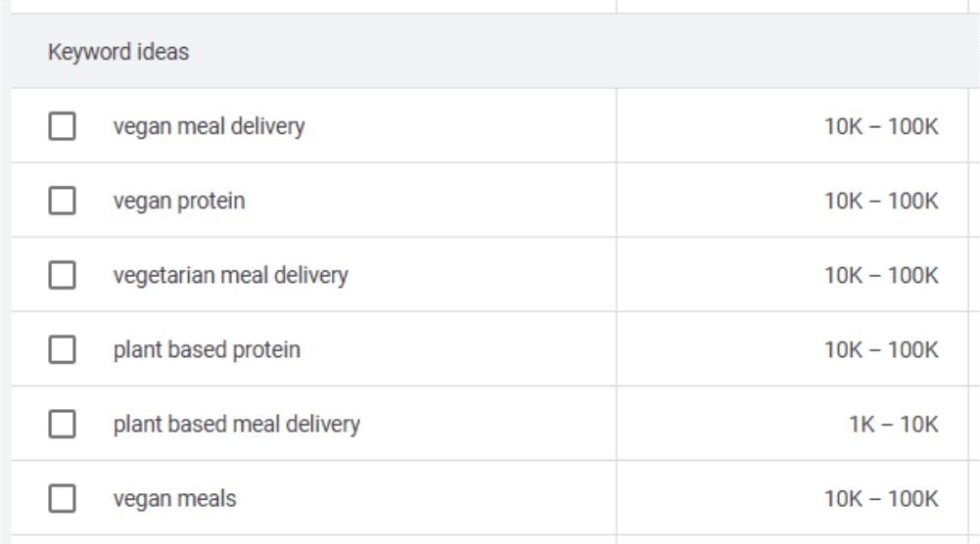The image size is (980, 544).
Task: Click the search volume for vegan meal delivery
Action: click(x=881, y=127)
